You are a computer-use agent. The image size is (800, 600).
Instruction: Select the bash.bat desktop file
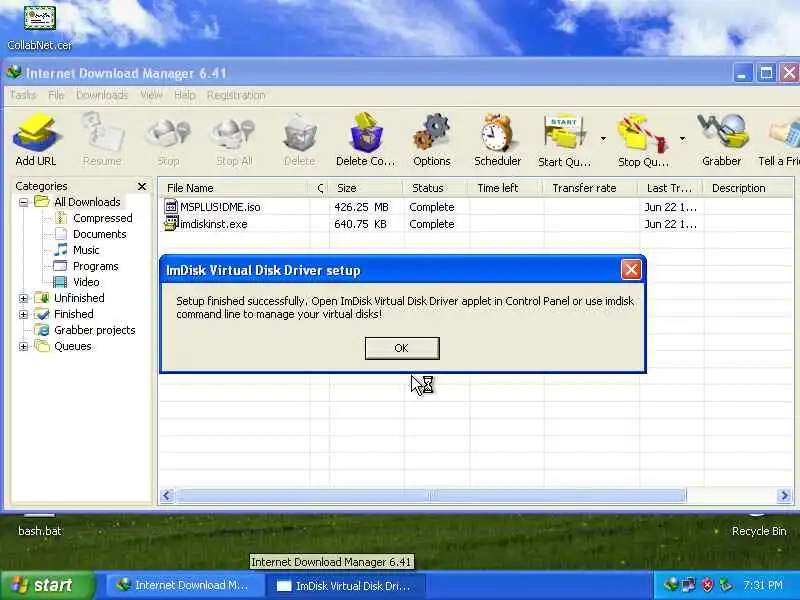(39, 526)
